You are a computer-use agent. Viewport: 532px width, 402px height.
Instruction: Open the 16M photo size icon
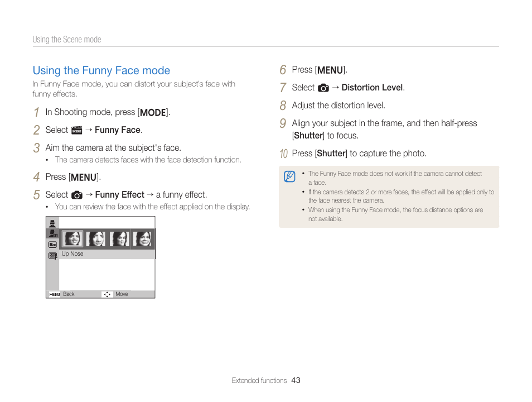click(52, 245)
